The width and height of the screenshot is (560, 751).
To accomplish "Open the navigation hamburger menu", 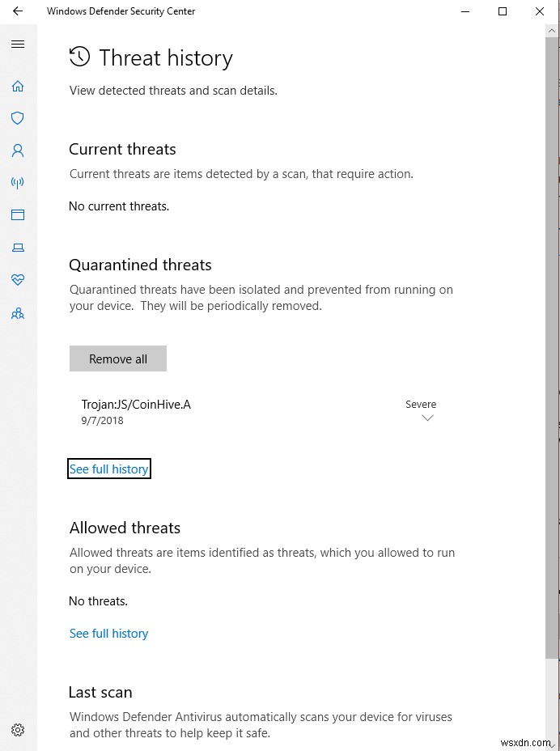I will click(18, 45).
